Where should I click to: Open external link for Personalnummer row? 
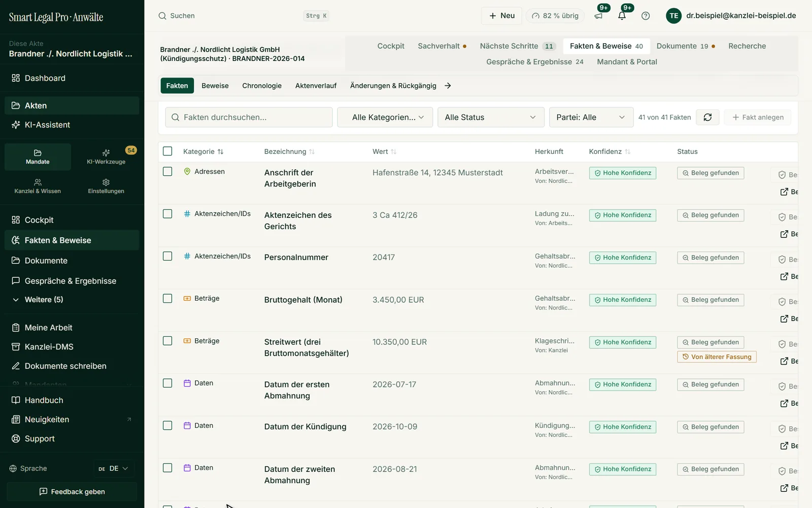point(784,276)
